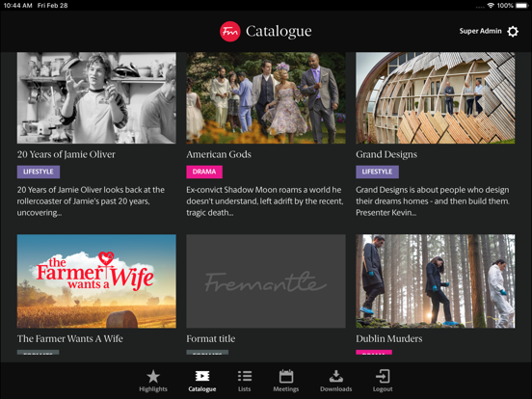Screen dimensions: 532x399
Task: Tap the Grand Designs description text
Action: (433, 201)
